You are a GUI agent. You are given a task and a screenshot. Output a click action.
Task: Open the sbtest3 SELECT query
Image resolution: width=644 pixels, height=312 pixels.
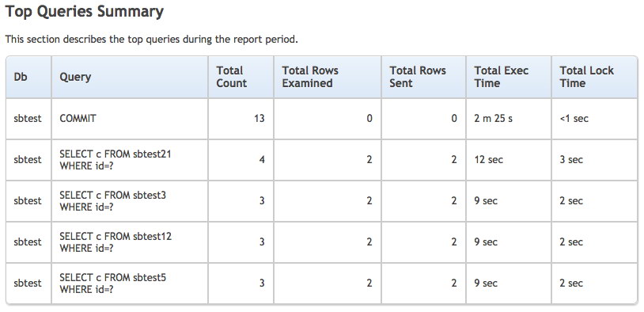113,200
